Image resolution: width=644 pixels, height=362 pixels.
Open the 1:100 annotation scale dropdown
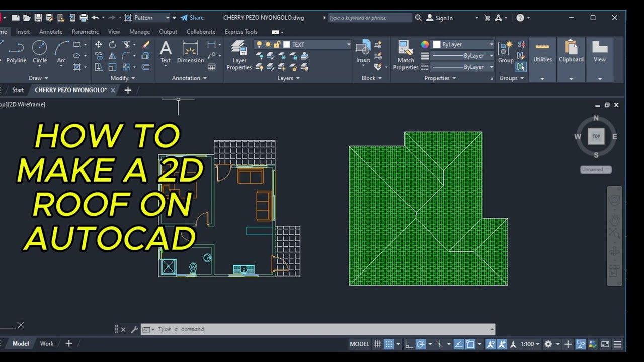[530, 344]
